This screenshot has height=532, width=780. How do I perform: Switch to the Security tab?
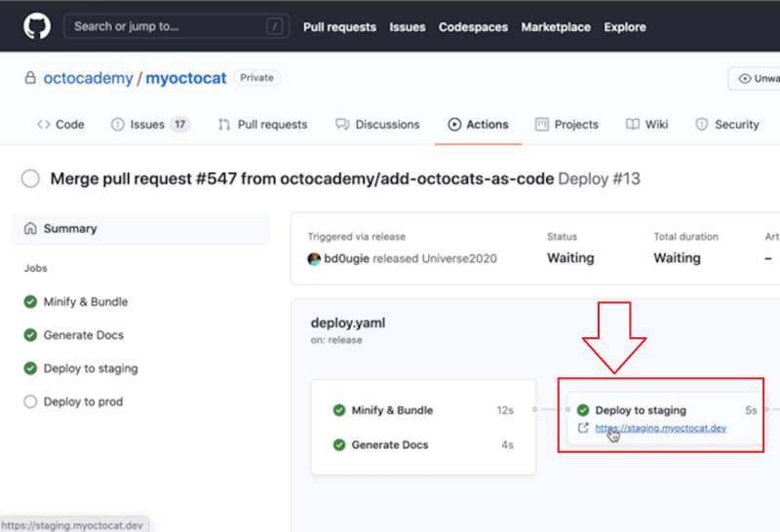click(727, 125)
